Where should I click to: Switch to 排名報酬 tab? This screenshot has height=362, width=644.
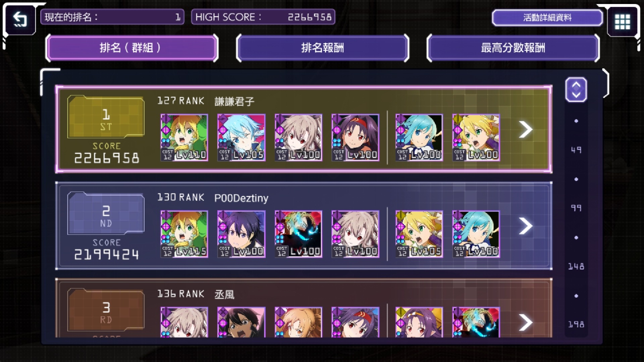click(x=322, y=48)
